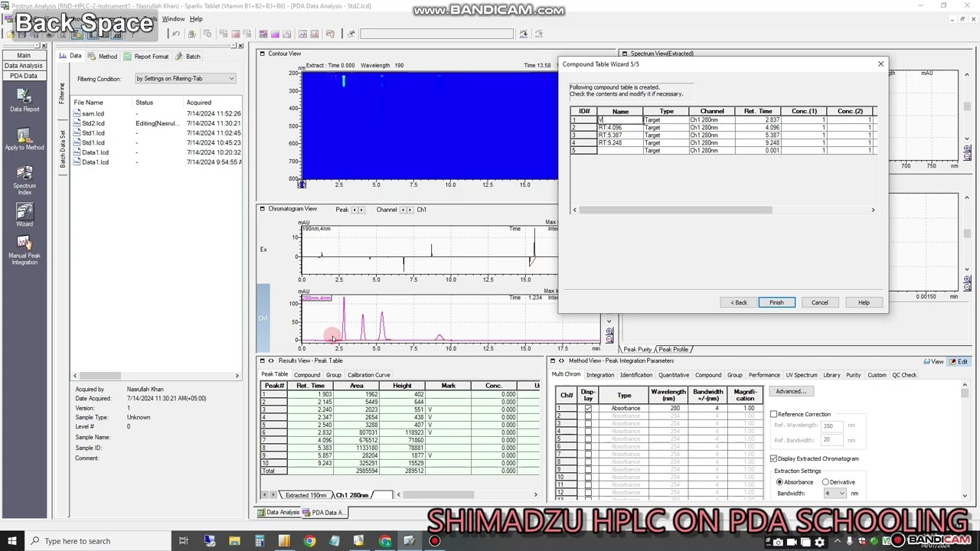Open File Explorer from the taskbar

pos(234,541)
